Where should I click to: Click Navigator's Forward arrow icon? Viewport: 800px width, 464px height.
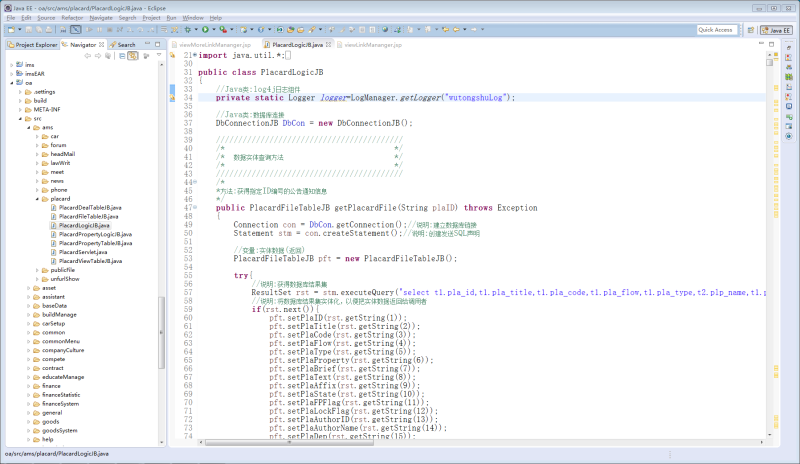[97, 56]
